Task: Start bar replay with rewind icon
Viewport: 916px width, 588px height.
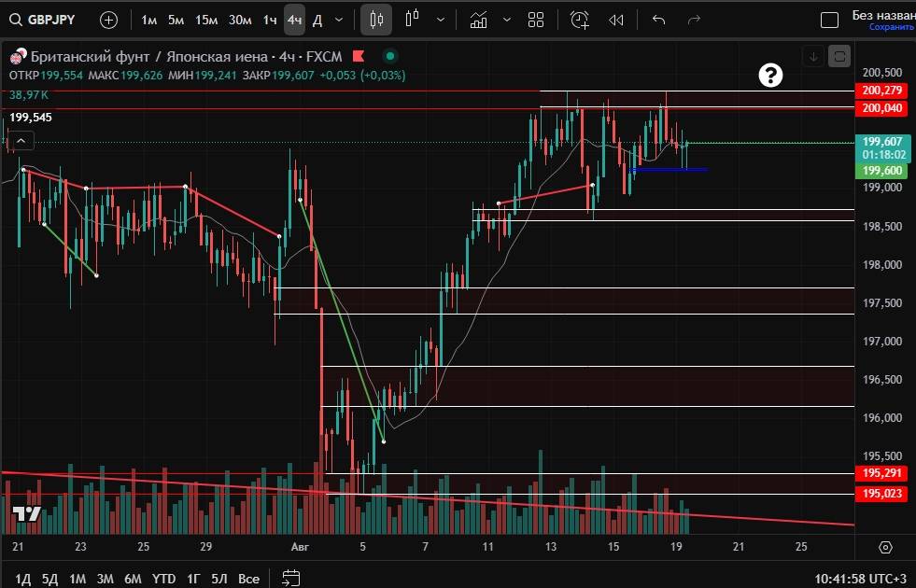Action: (x=616, y=20)
